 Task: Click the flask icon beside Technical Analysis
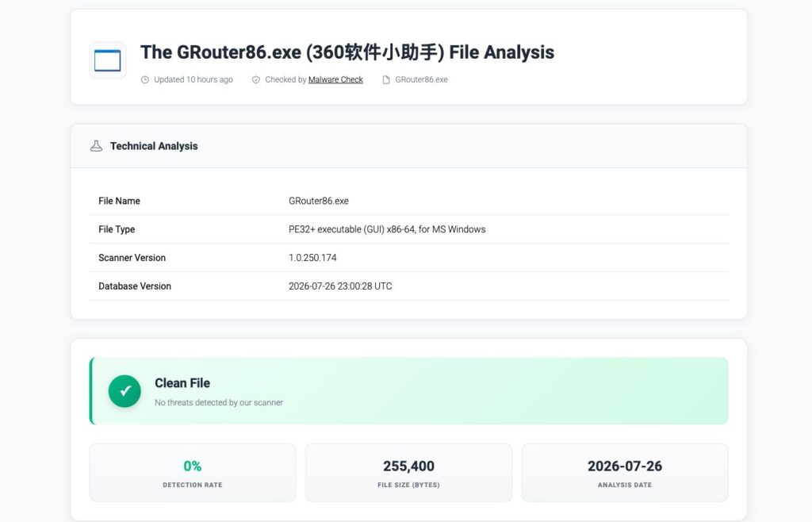point(96,146)
